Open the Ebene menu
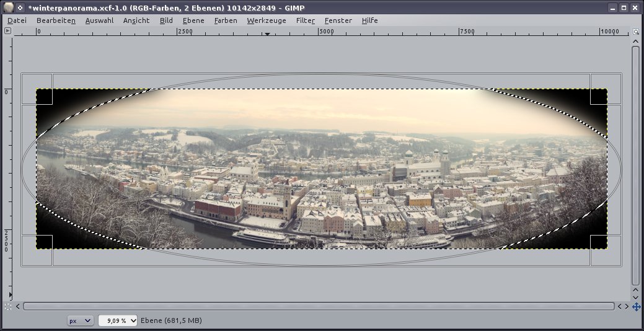This screenshot has width=644, height=331. pyautogui.click(x=193, y=20)
